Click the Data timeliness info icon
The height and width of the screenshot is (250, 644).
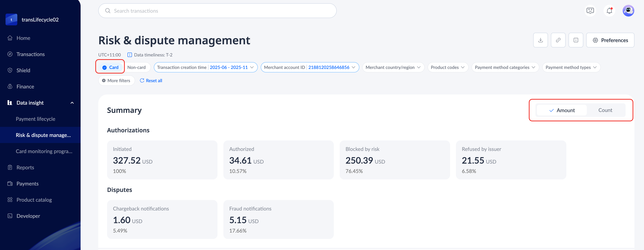130,55
